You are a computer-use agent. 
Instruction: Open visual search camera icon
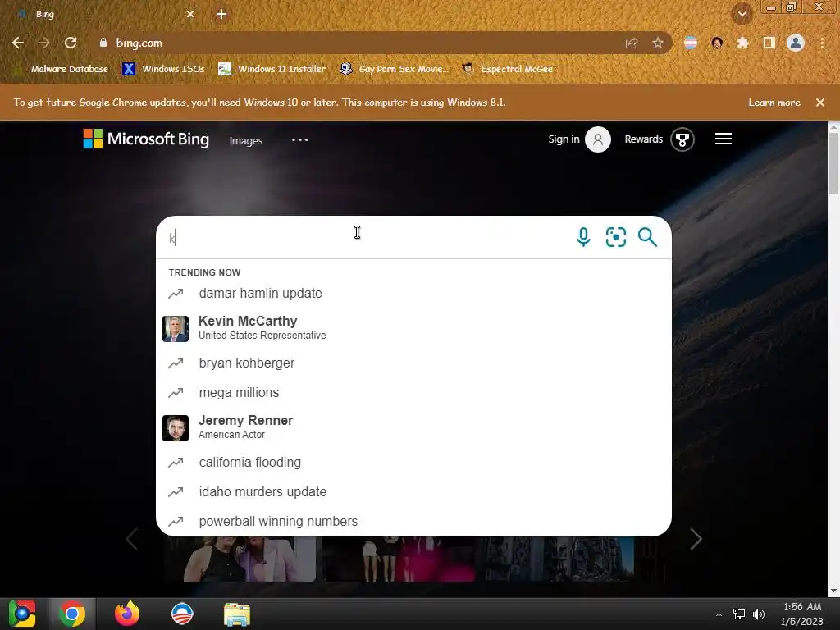click(615, 237)
